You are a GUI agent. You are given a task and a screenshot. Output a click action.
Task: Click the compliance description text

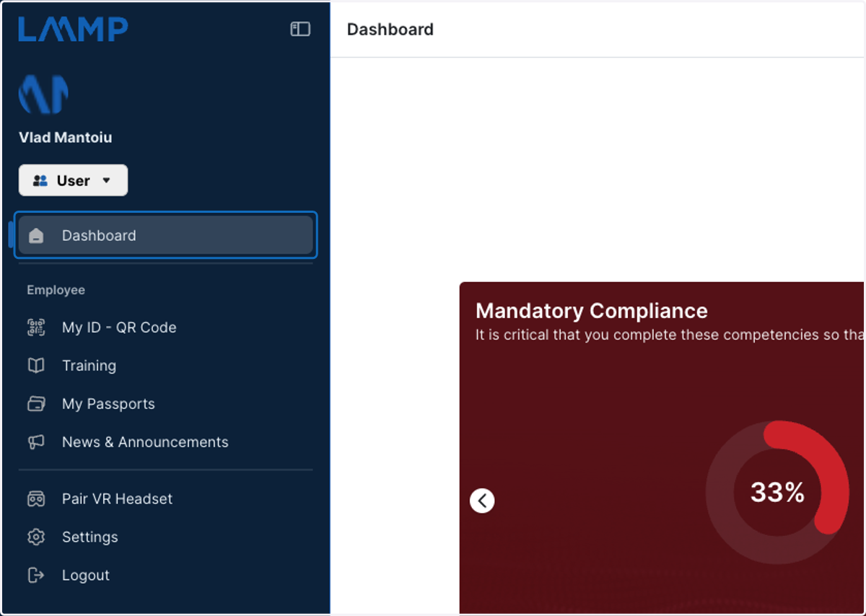669,335
